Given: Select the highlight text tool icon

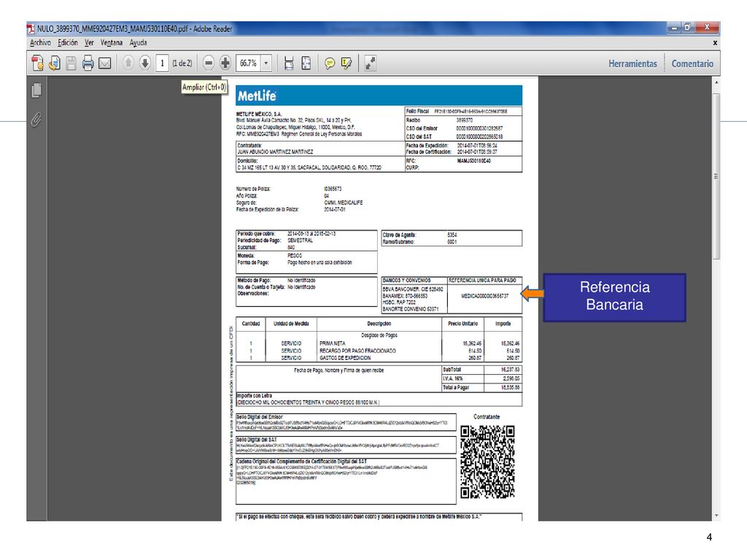Looking at the screenshot, I should click(347, 63).
